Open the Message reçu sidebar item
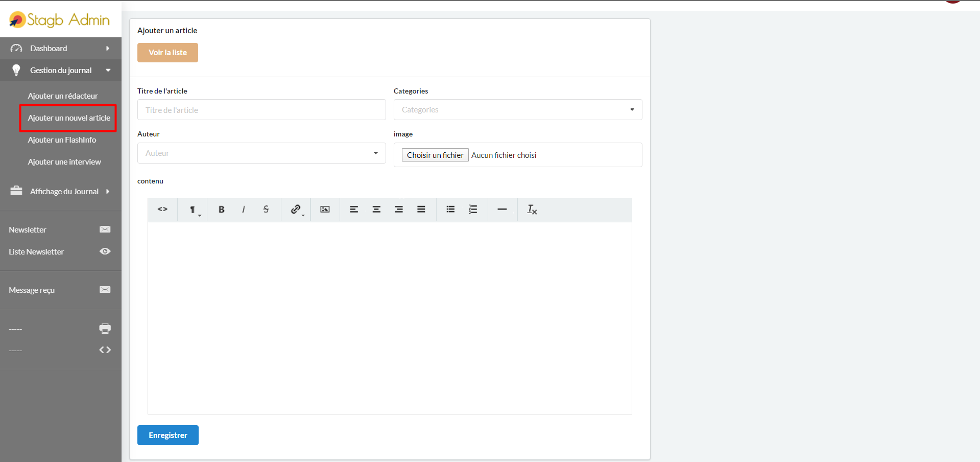Image resolution: width=980 pixels, height=462 pixels. point(60,290)
